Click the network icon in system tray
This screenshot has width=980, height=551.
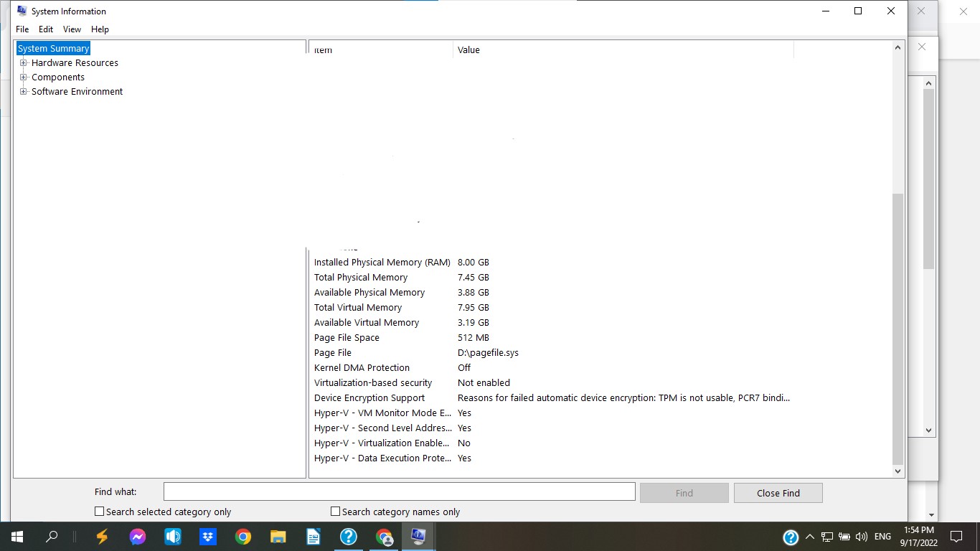pos(827,536)
